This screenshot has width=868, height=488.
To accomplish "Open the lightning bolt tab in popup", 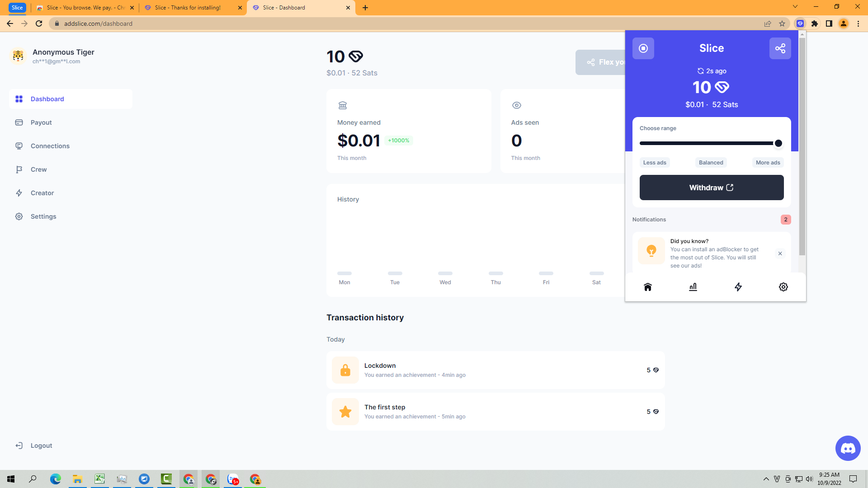I will click(738, 287).
